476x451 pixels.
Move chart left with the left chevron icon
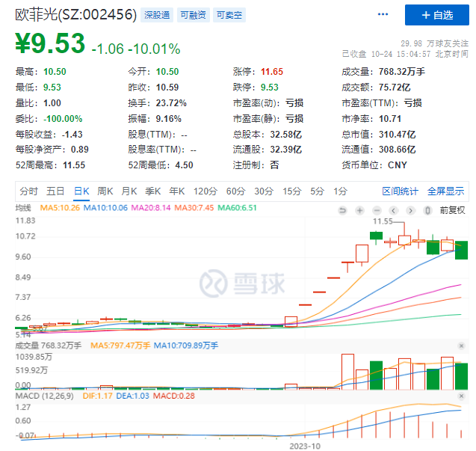point(393,210)
